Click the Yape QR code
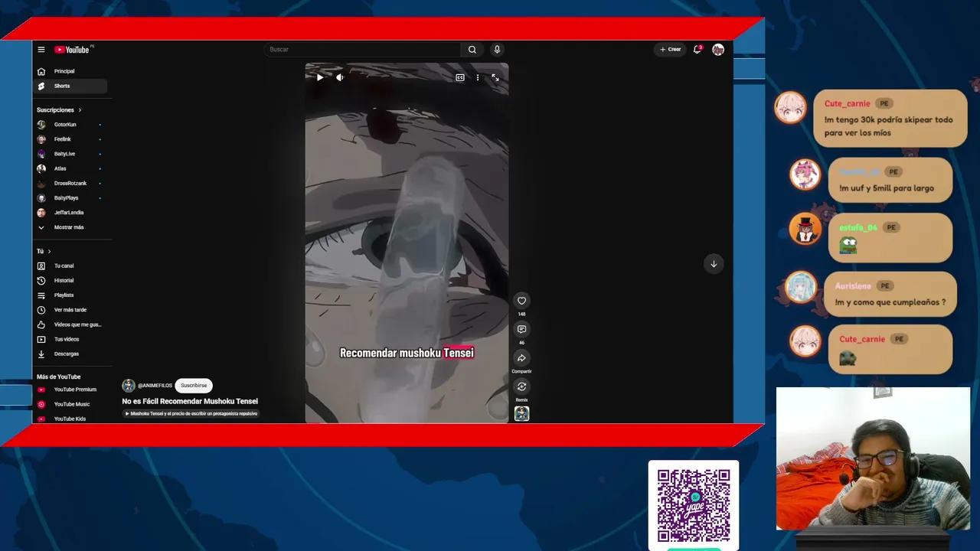 [x=694, y=506]
